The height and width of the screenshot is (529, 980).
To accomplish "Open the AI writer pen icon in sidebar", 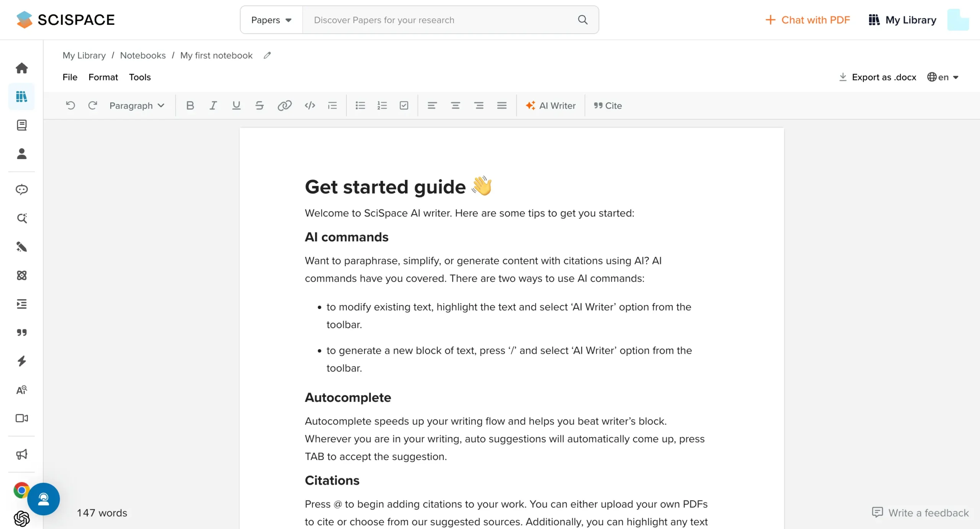I will (x=21, y=247).
